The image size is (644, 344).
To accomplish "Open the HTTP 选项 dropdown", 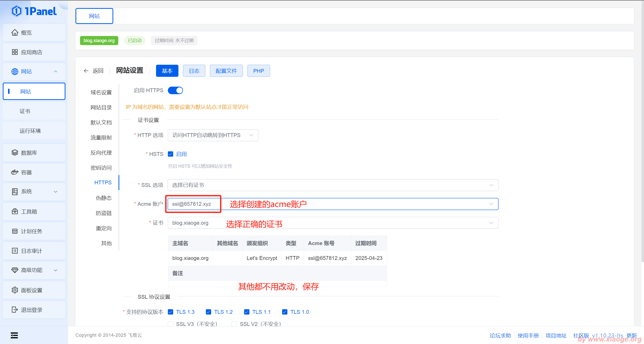I will pyautogui.click(x=213, y=135).
